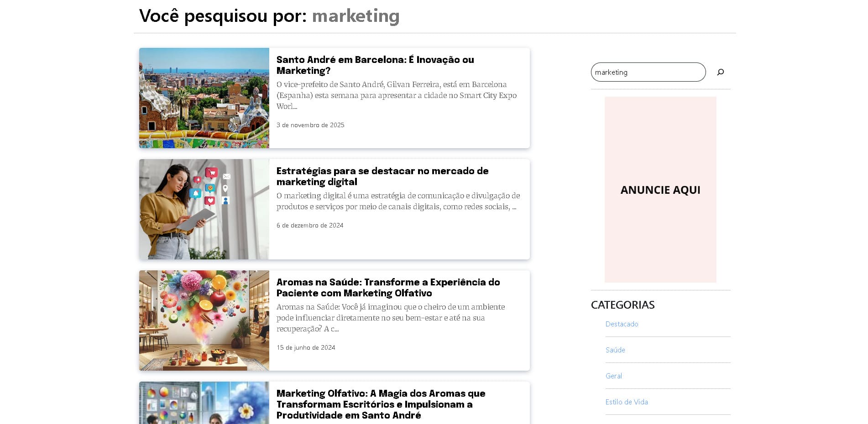Open the woman with tablet thumbnail
868x424 pixels.
(x=204, y=209)
